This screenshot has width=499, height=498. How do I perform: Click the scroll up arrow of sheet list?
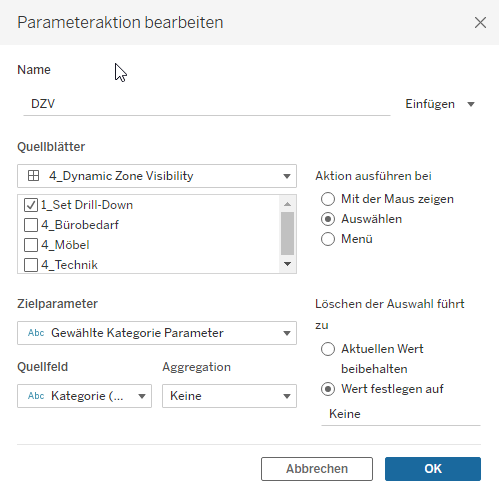[x=287, y=204]
